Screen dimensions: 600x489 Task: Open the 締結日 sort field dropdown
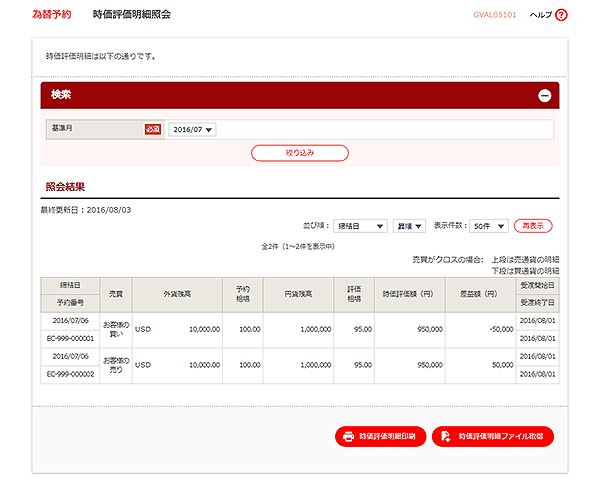360,226
